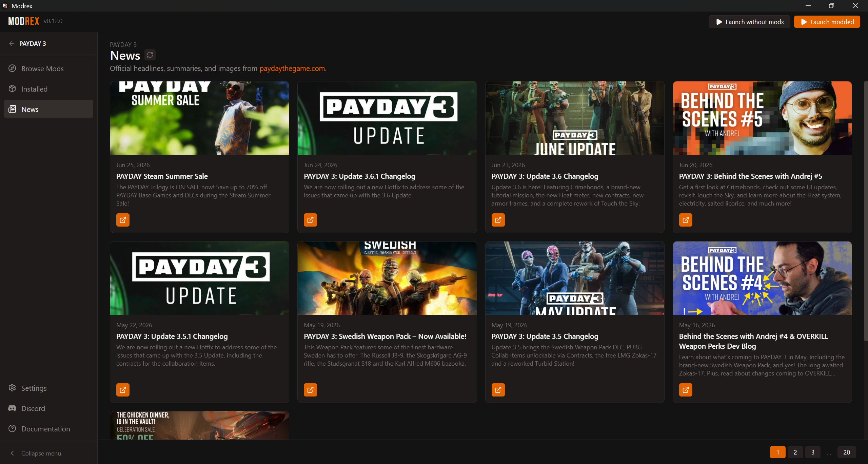Open external link for Behind the Scenes #5
The image size is (868, 464).
click(686, 220)
